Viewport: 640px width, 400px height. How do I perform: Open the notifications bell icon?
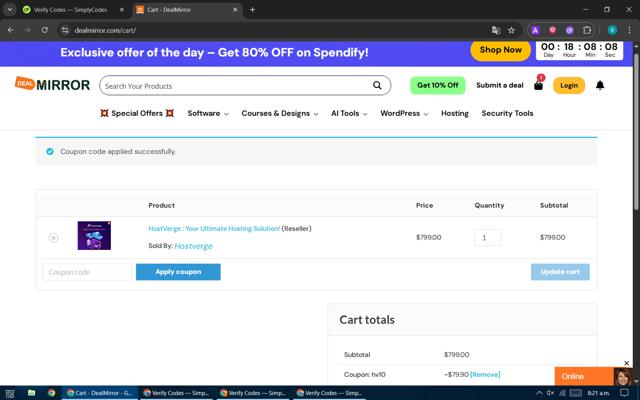coord(600,85)
